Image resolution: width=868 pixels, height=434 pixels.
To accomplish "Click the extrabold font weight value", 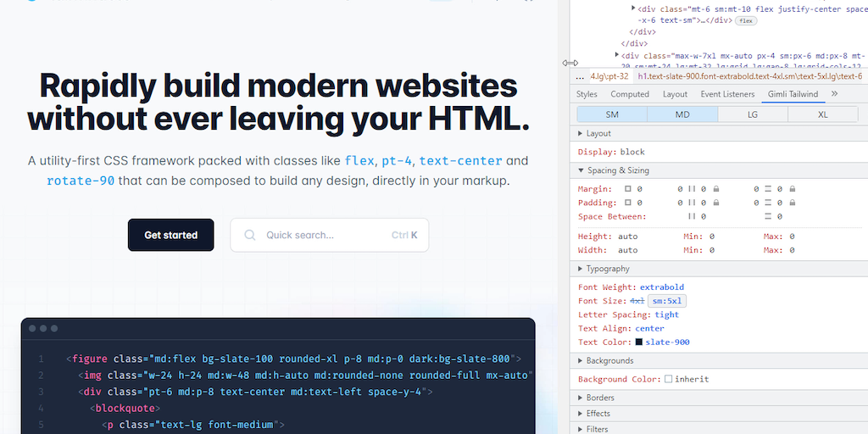I will (x=662, y=287).
